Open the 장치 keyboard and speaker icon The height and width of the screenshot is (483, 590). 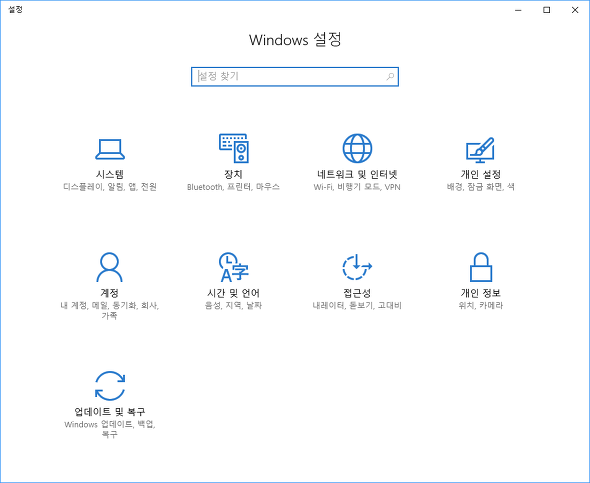[234, 148]
